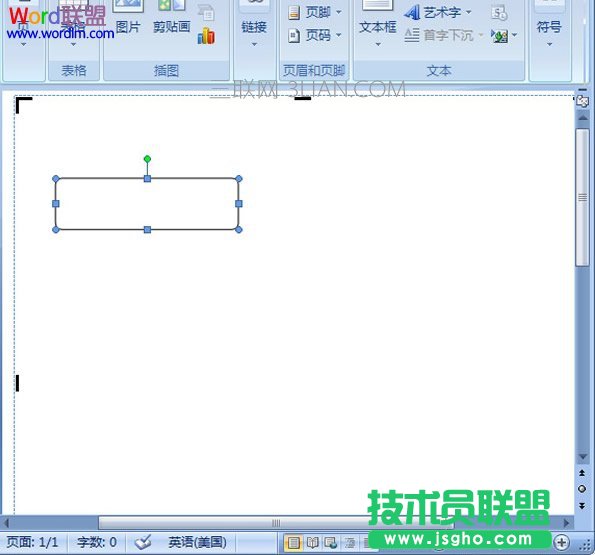This screenshot has width=595, height=555.
Task: Click the top-middle resize handle of shape
Action: coord(147,179)
